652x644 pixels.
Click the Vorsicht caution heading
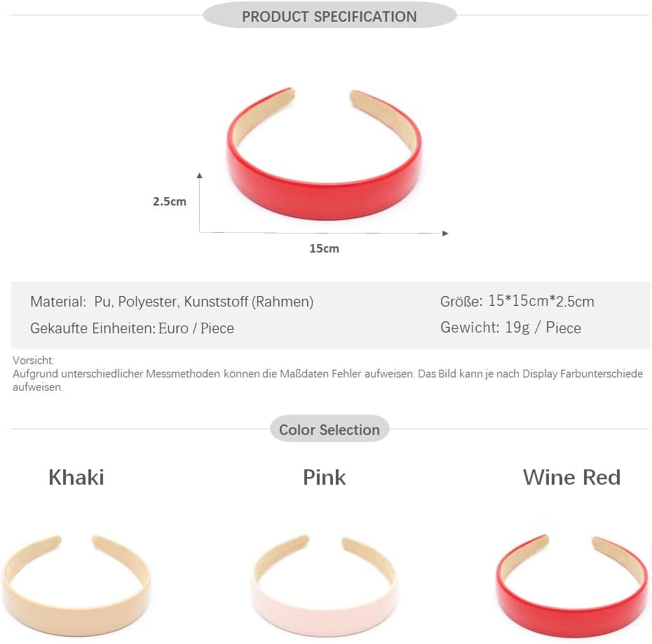(33, 361)
